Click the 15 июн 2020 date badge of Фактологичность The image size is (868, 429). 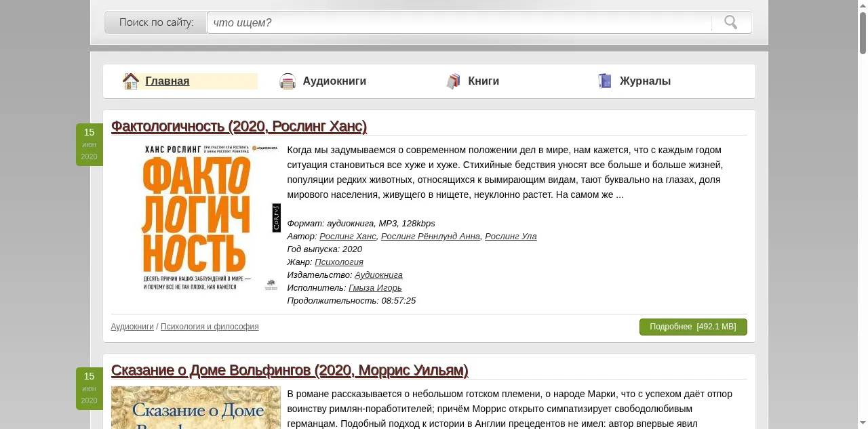(x=90, y=144)
